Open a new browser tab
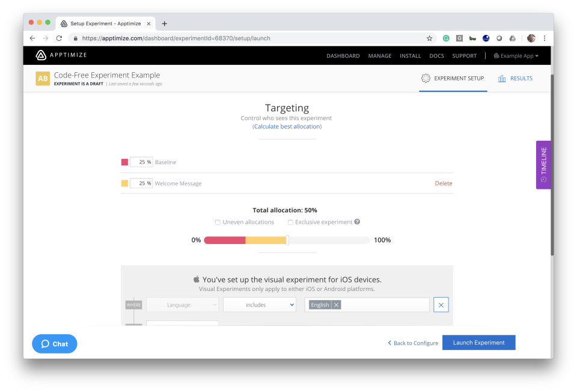 165,23
